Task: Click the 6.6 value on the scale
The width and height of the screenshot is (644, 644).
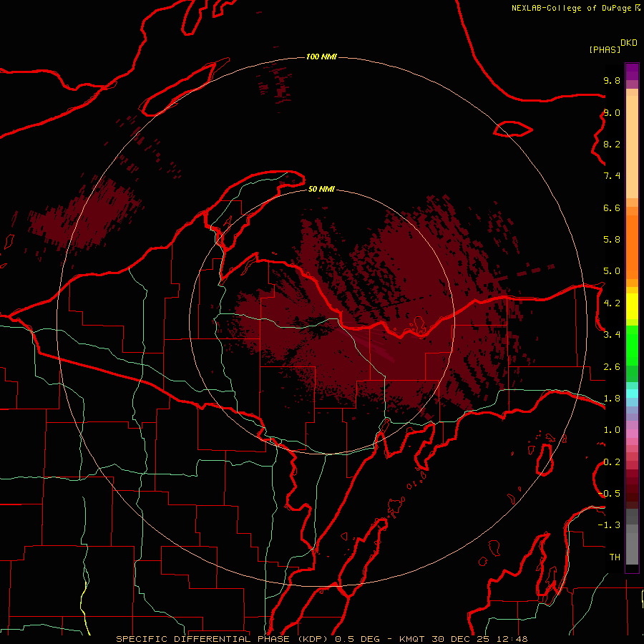Action: (612, 208)
